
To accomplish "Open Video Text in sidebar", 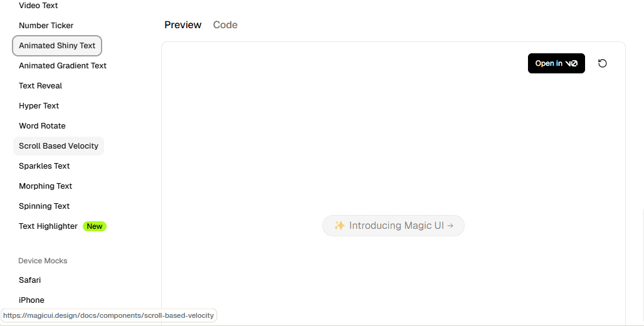I will tap(38, 6).
